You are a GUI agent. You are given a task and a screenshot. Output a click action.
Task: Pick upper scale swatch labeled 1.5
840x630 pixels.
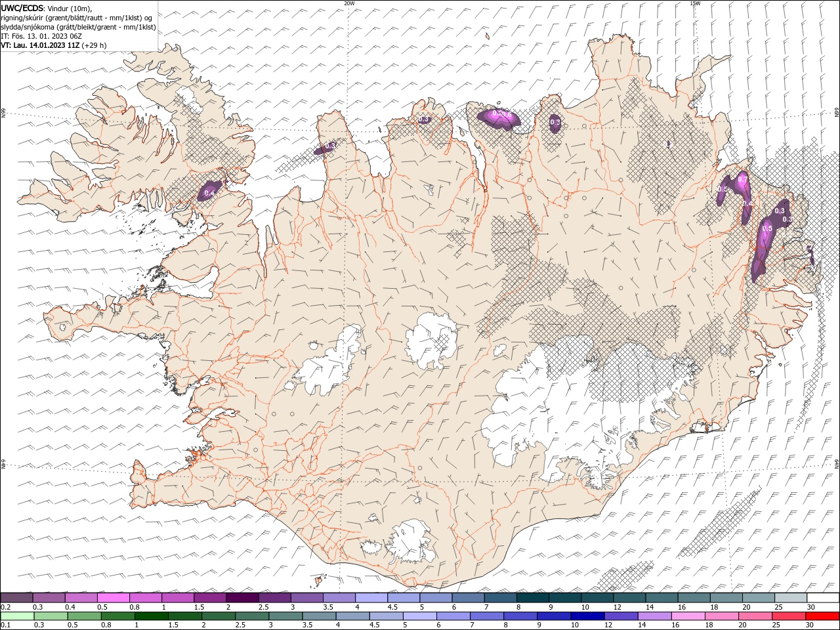(209, 598)
